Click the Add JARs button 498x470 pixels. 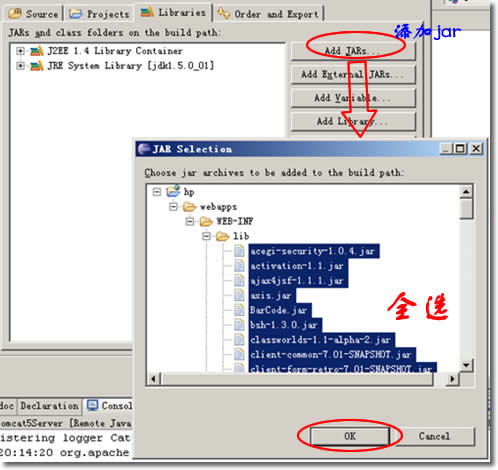point(353,51)
